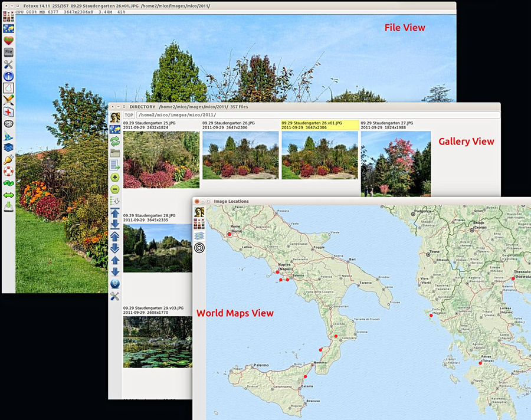Open the stacked blue layers combine icon

pos(8,147)
